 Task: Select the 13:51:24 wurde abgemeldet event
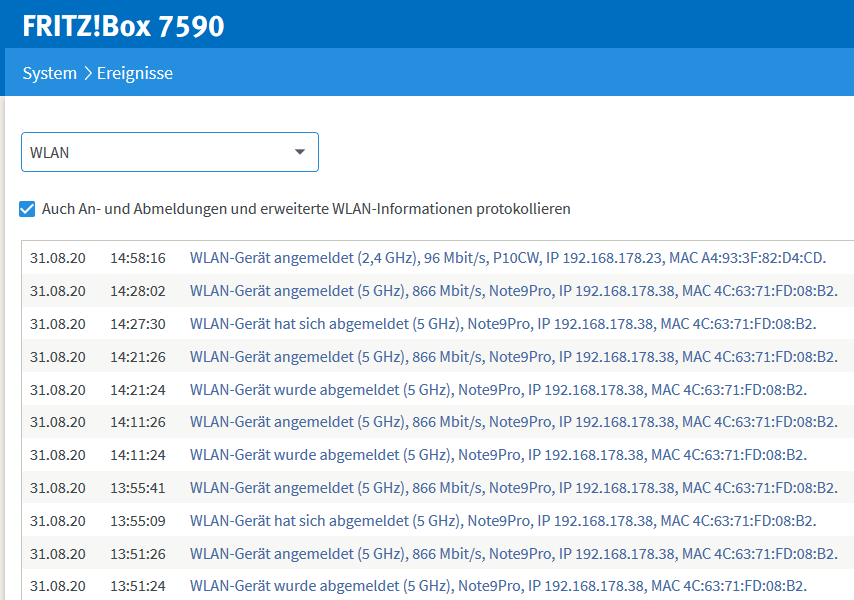[x=498, y=586]
